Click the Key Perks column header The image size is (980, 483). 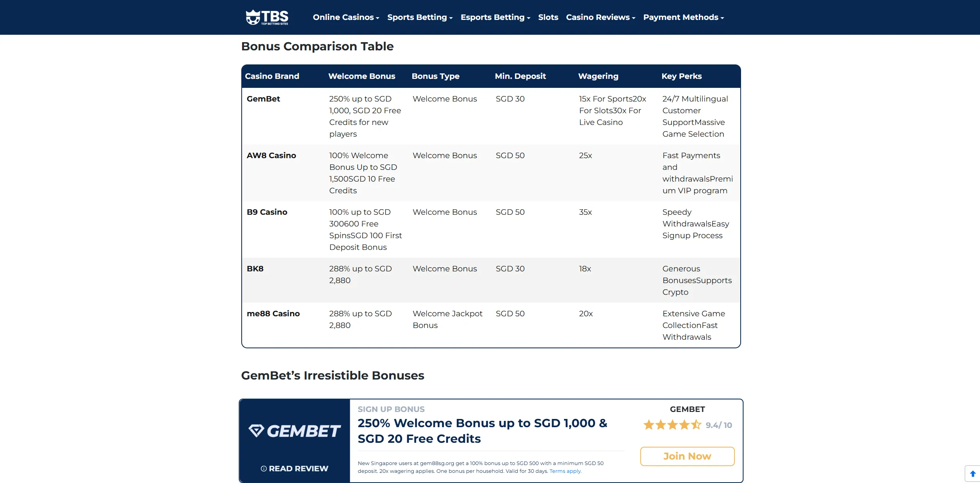pyautogui.click(x=681, y=76)
